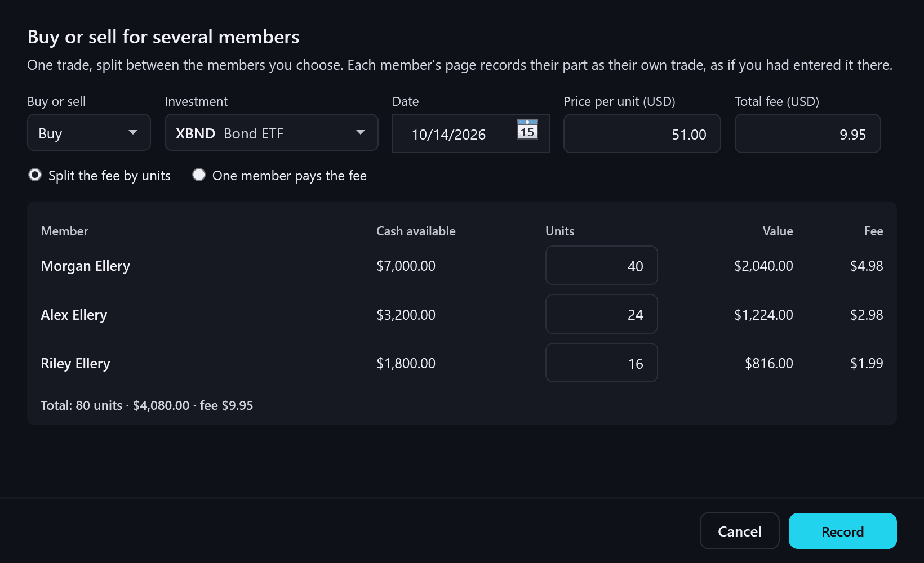The height and width of the screenshot is (563, 924).
Task: Click the $1,800.00 cash available value
Action: pos(406,363)
